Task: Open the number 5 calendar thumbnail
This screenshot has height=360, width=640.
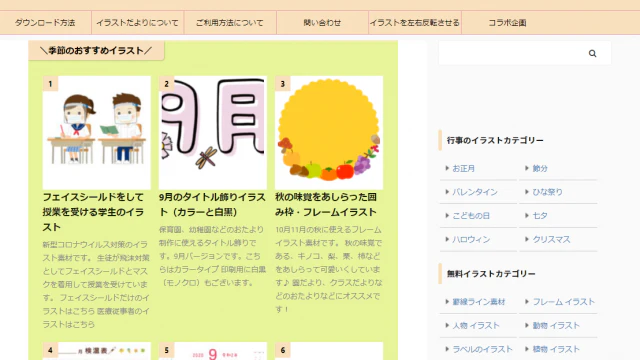Action: pyautogui.click(x=213, y=351)
